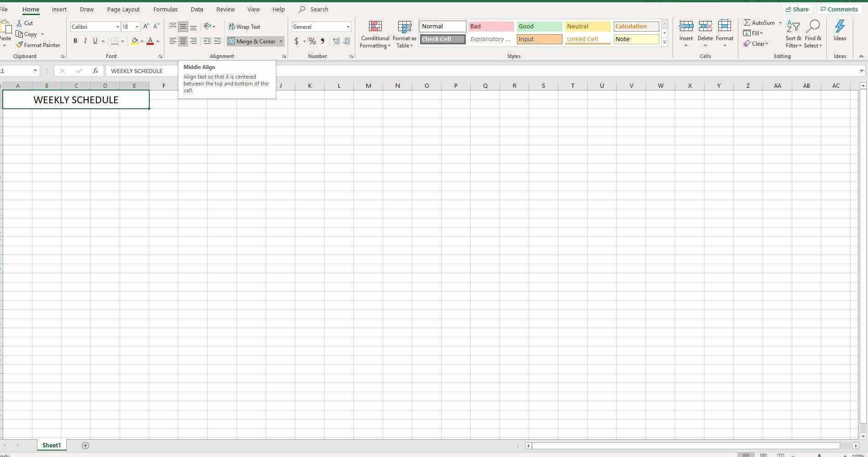Apply the Accounting dollar format
This screenshot has height=457, width=868.
click(x=297, y=41)
